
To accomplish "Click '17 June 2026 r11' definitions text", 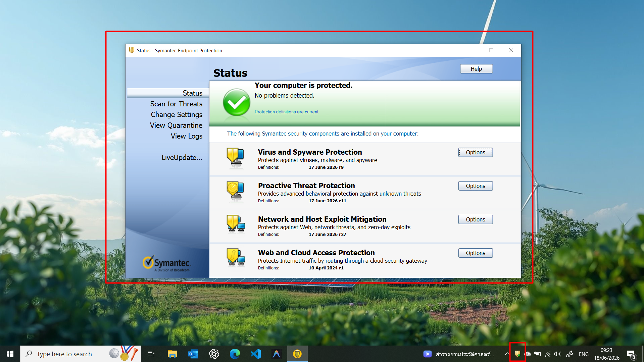I will [327, 201].
